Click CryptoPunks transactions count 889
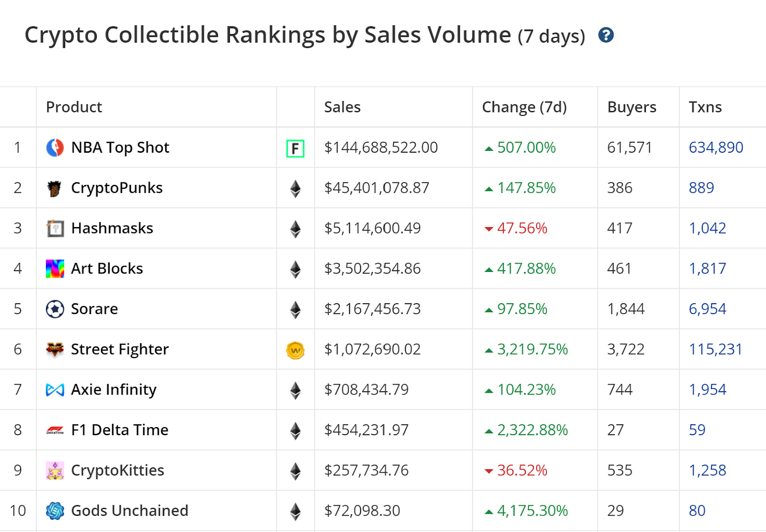This screenshot has height=532, width=766. coord(701,188)
